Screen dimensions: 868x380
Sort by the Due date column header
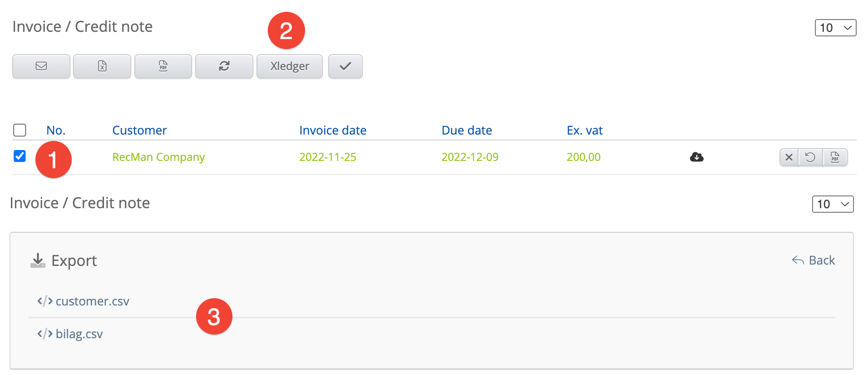click(466, 130)
